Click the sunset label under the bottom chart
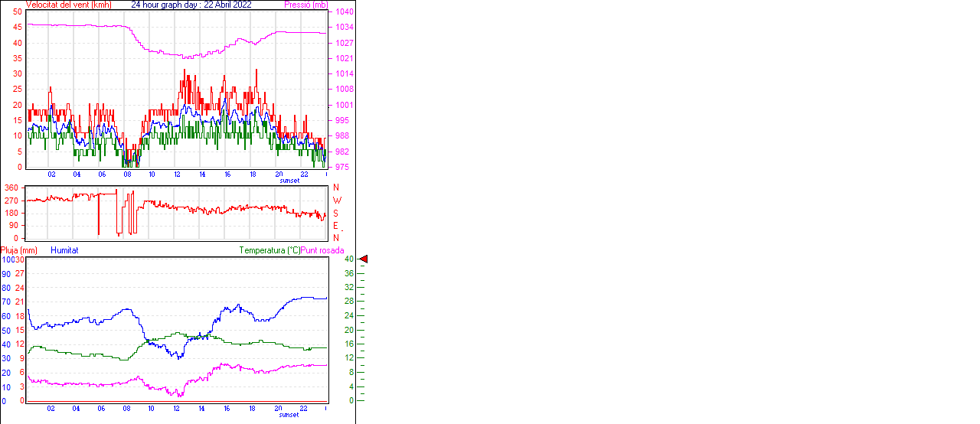The width and height of the screenshot is (980, 424). 289,415
